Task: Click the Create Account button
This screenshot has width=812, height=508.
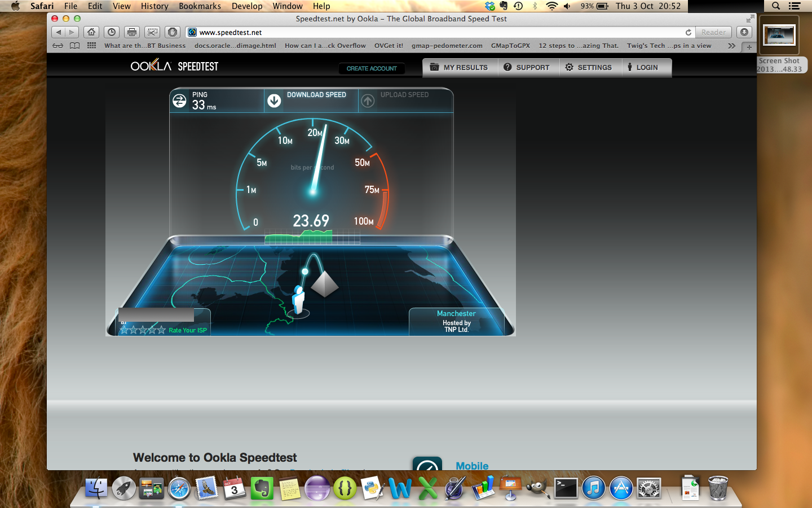Action: [372, 68]
